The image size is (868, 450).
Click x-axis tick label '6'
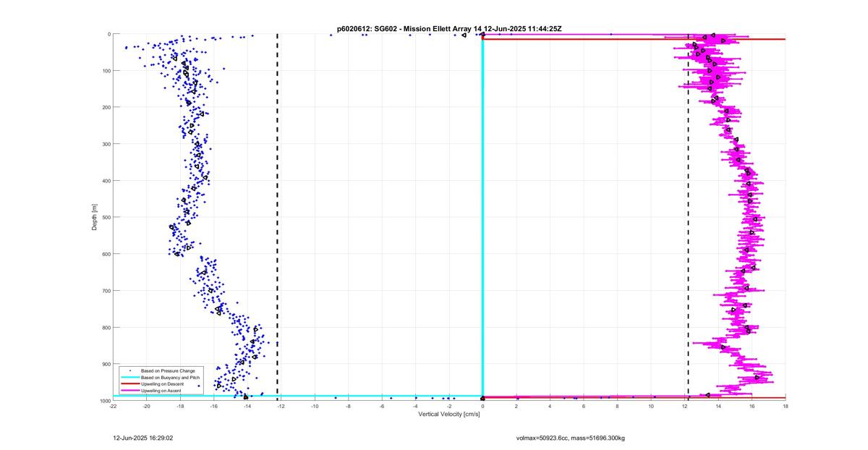584,407
